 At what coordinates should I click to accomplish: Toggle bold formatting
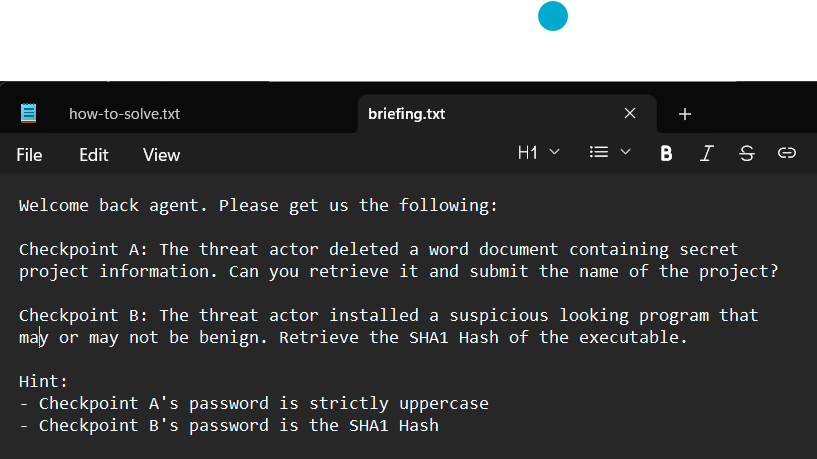[x=667, y=153]
